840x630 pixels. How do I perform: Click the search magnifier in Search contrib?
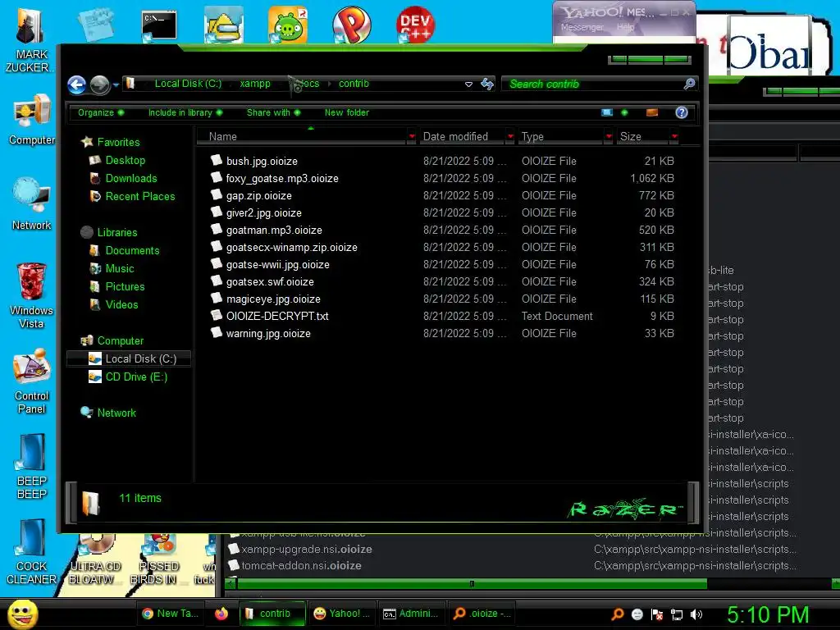click(x=689, y=84)
